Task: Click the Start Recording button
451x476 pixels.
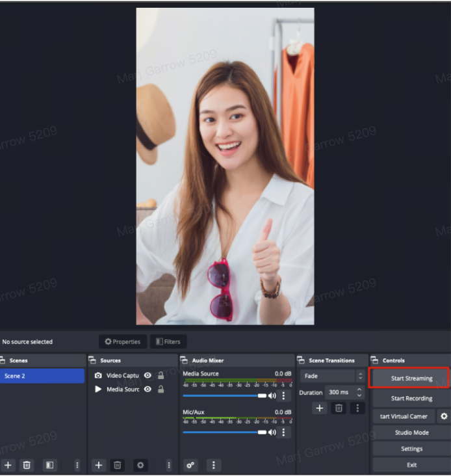Action: coord(411,398)
